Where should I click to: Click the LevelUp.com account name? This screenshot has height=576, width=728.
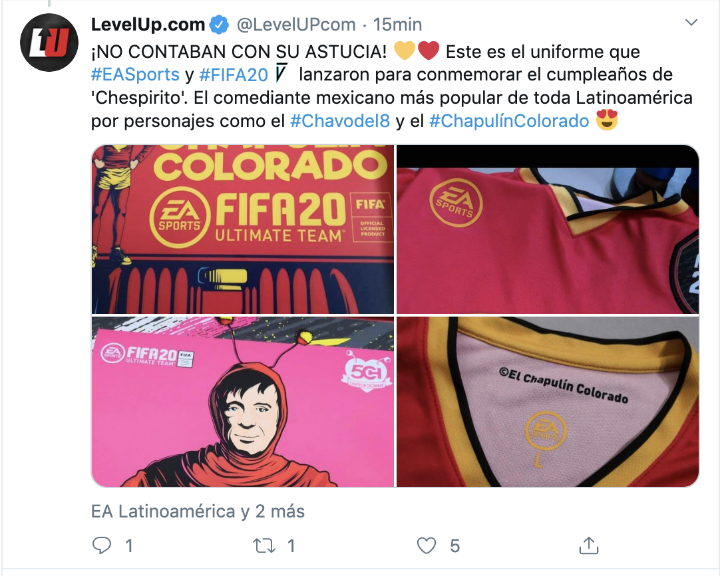(x=148, y=25)
